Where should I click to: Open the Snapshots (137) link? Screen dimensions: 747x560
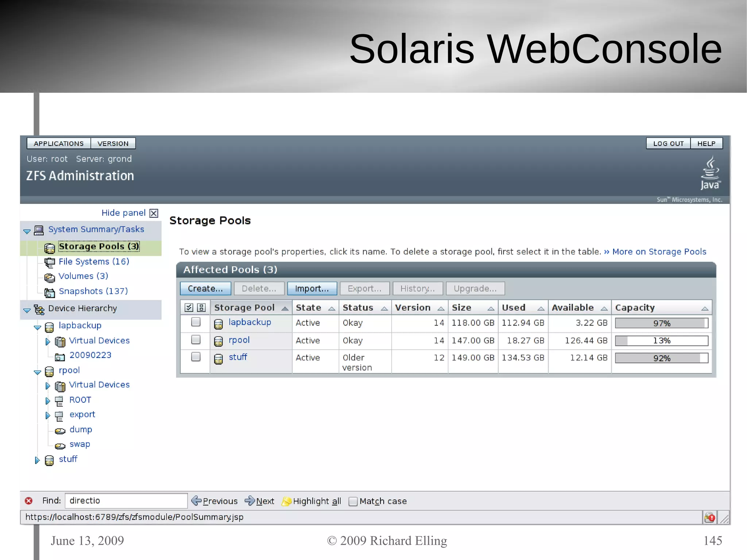(93, 291)
